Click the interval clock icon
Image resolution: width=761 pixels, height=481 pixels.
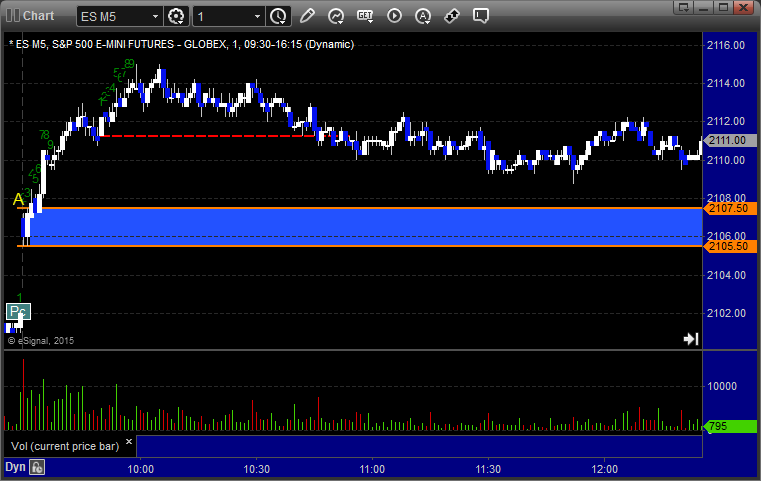click(278, 16)
